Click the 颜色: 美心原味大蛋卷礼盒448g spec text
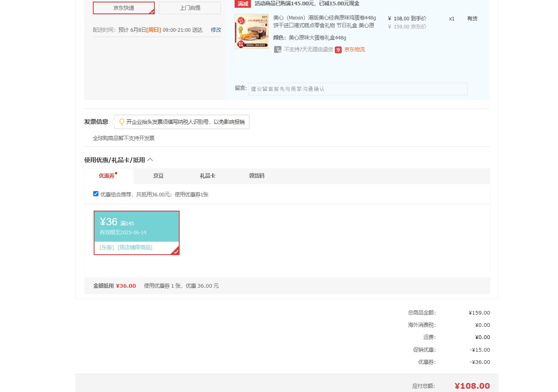The height and width of the screenshot is (392, 558). (x=310, y=38)
